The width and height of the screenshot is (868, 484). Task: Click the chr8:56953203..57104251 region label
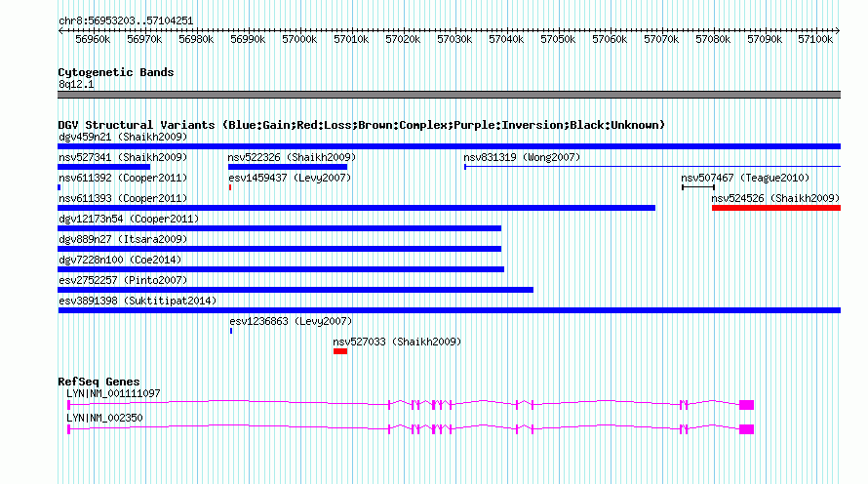click(126, 21)
